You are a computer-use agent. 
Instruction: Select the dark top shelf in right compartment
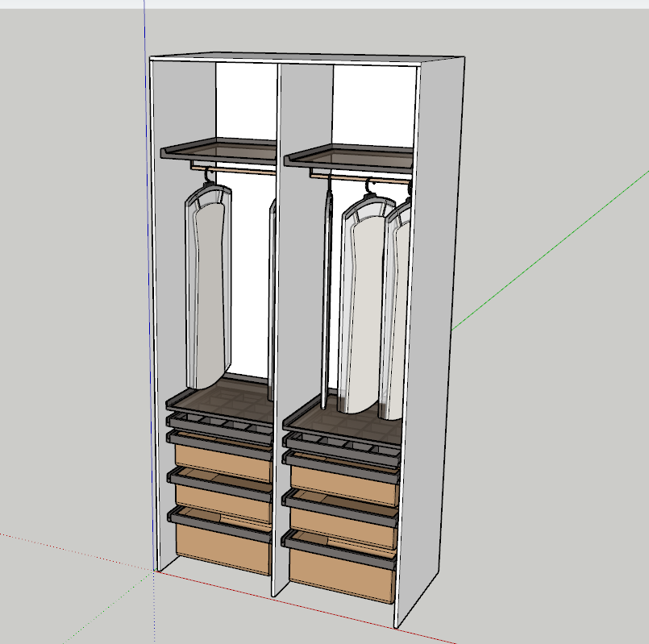(350, 157)
